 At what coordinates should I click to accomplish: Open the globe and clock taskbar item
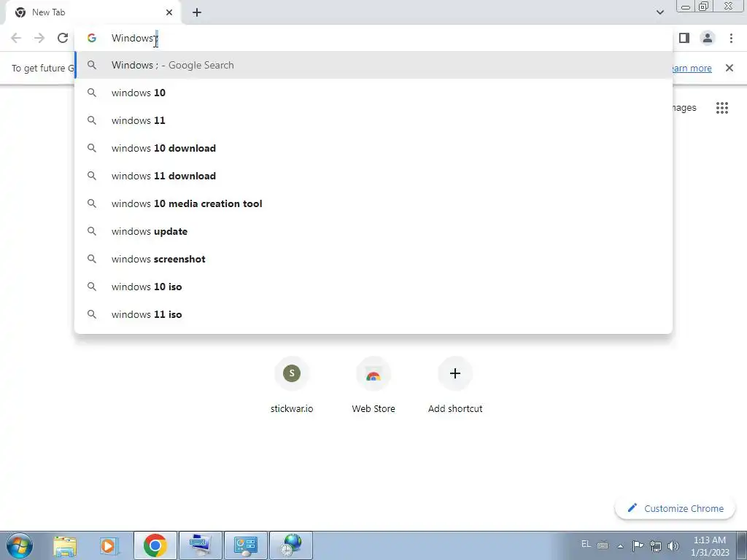(x=291, y=545)
